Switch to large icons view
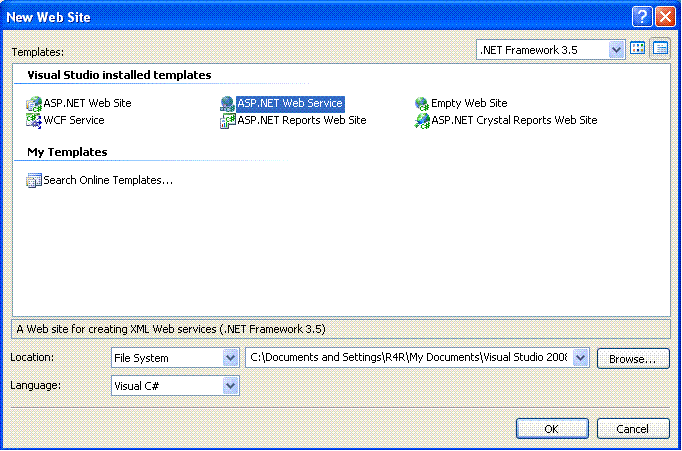Image resolution: width=682 pixels, height=451 pixels. (638, 48)
